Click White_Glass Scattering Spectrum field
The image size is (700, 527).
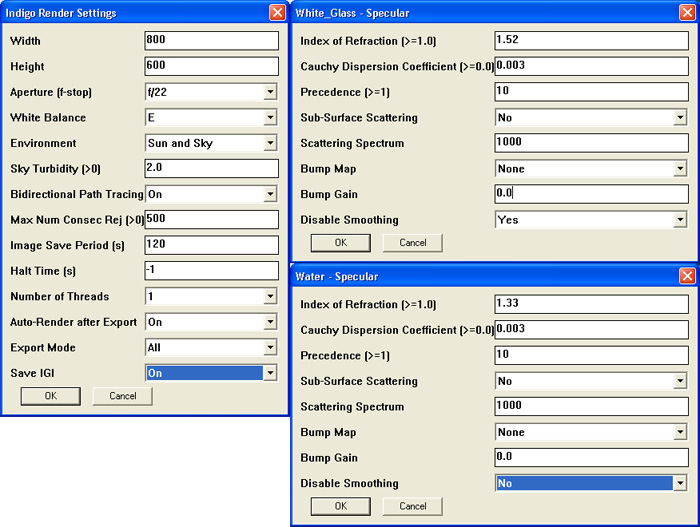pos(592,143)
